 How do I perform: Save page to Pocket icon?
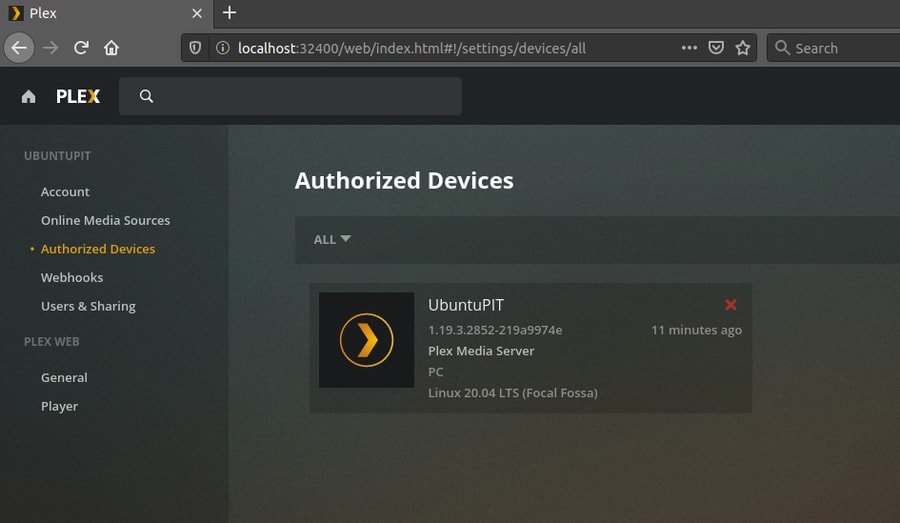[x=716, y=48]
